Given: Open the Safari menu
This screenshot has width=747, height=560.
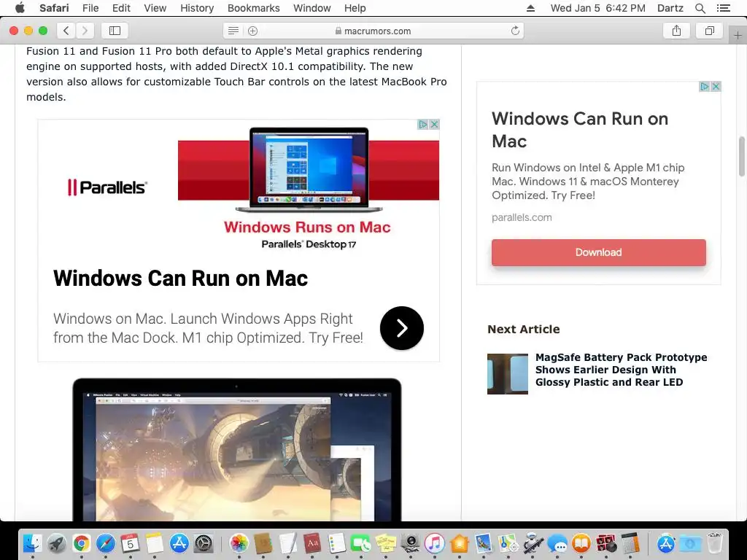Looking at the screenshot, I should (x=54, y=8).
